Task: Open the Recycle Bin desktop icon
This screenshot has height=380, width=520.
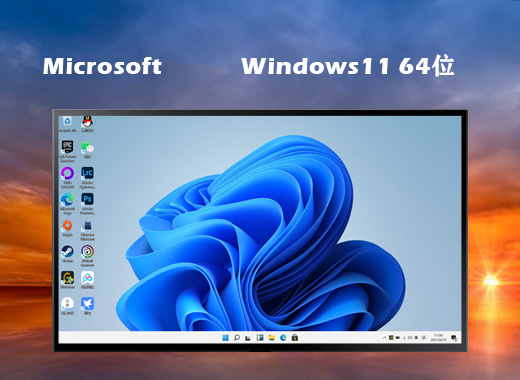Action: [67, 124]
